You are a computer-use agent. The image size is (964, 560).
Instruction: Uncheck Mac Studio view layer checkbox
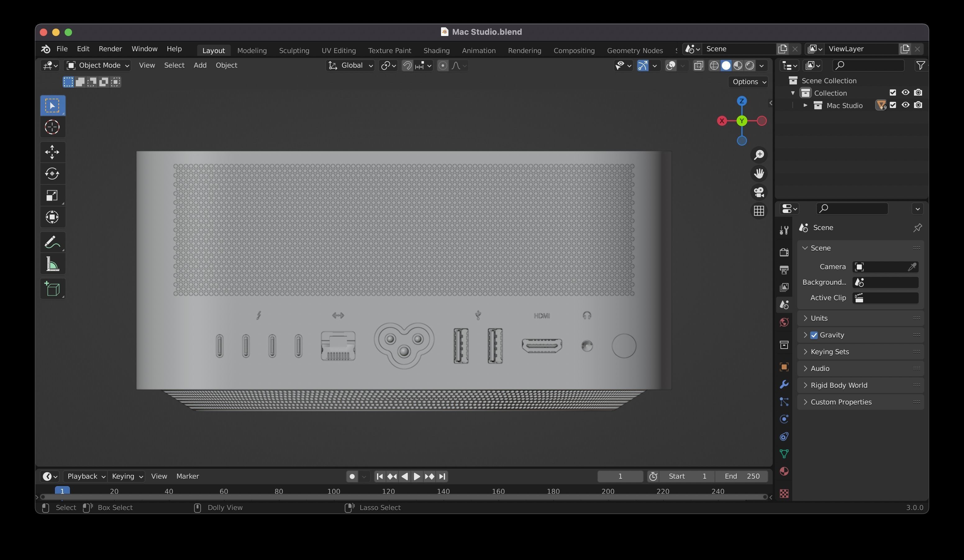tap(893, 105)
